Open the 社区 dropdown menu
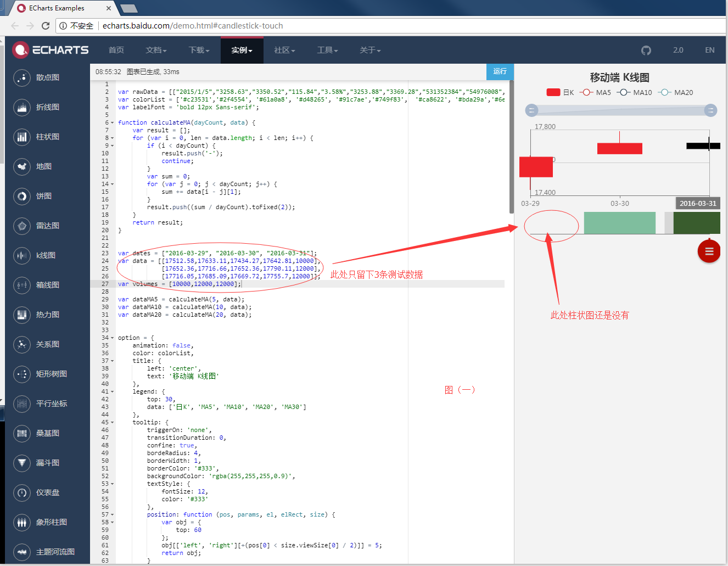Screen dimensions: 728x566 (x=284, y=50)
